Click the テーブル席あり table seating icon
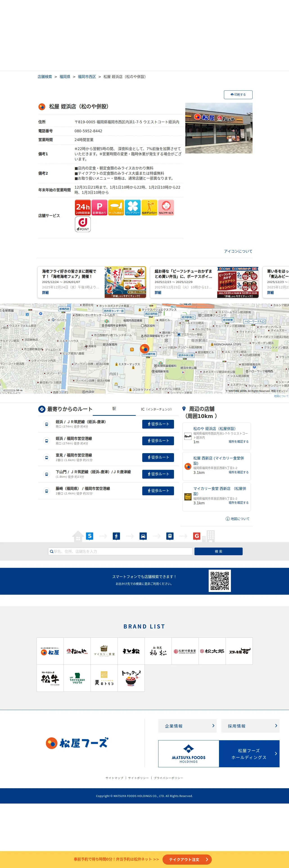The width and height of the screenshot is (289, 868). 116,208
